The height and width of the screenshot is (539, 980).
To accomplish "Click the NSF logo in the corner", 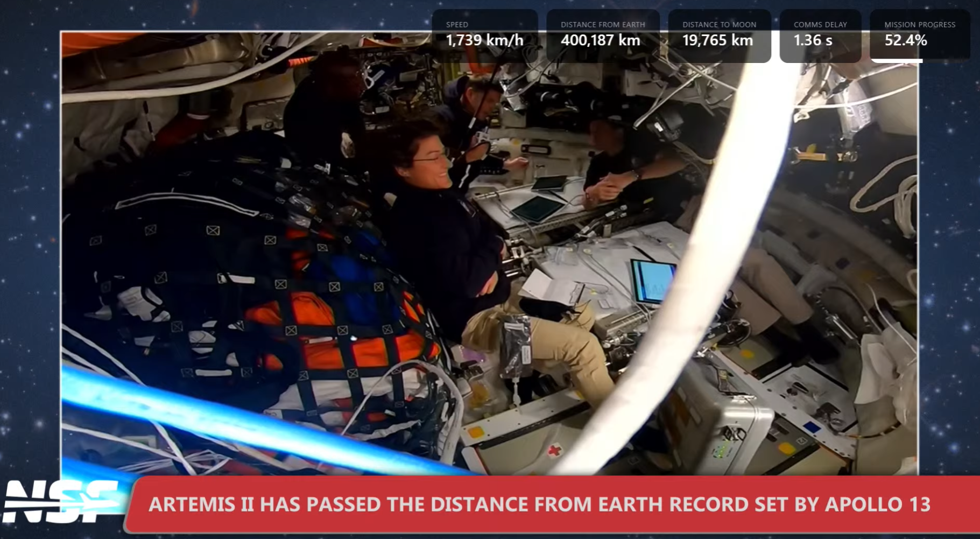I will point(60,502).
